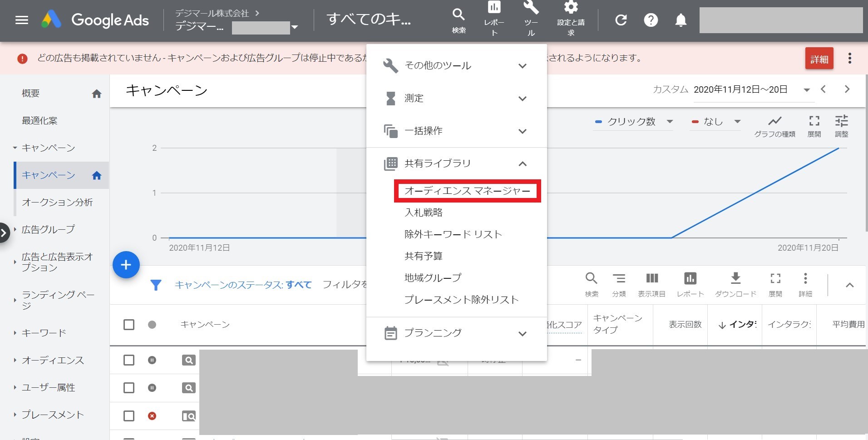Select 入札戦略 menu item
The width and height of the screenshot is (868, 440).
tap(423, 213)
